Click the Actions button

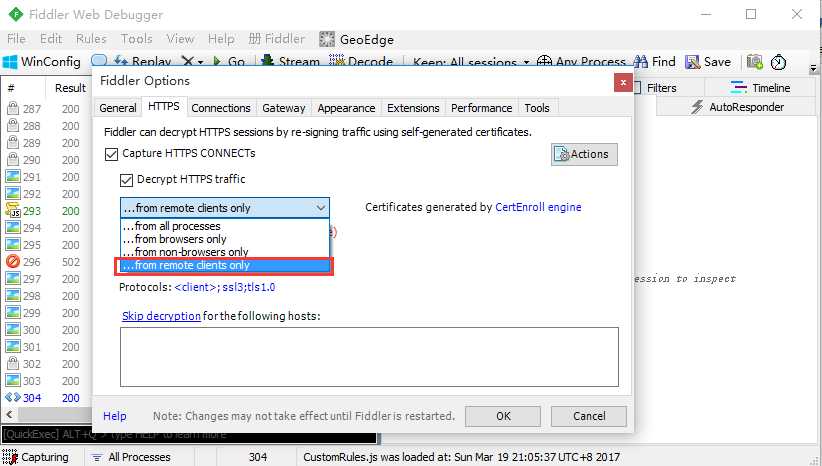pos(584,154)
